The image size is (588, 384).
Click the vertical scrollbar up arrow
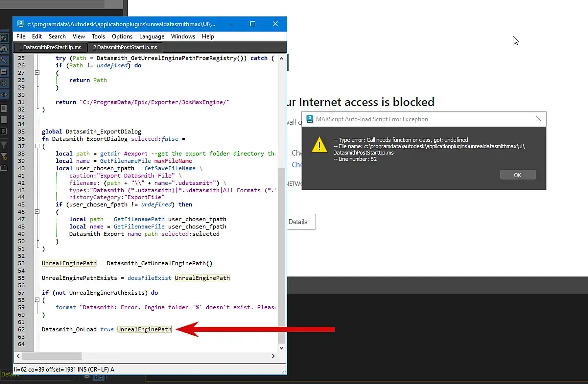pyautogui.click(x=281, y=59)
